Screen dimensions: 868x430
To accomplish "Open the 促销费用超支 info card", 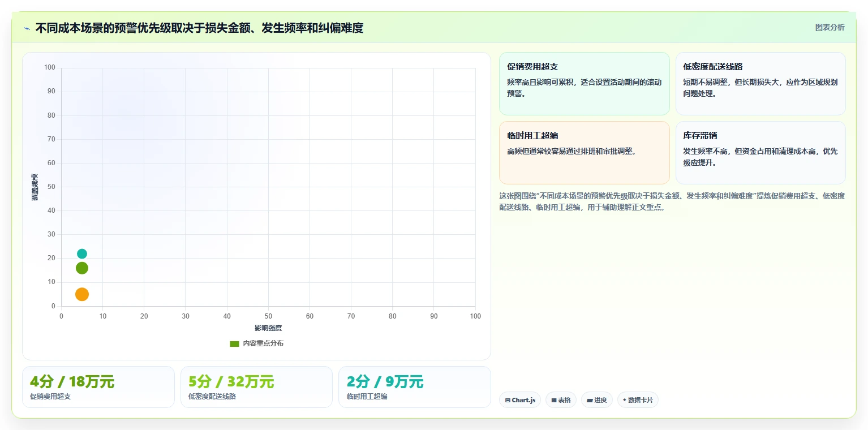I will coord(585,84).
